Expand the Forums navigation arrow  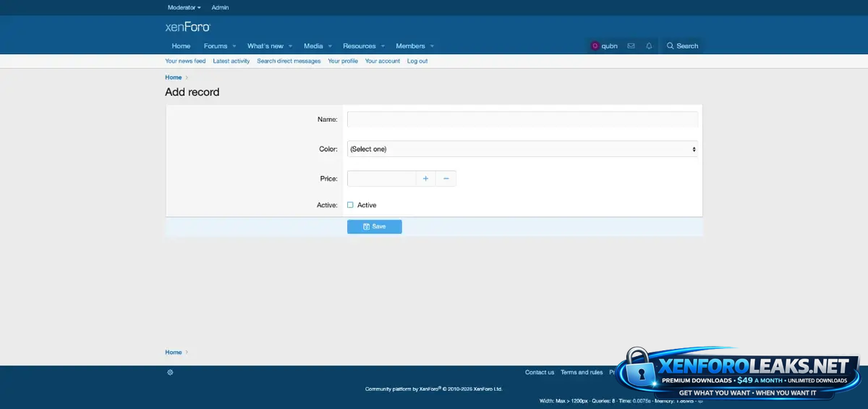[234, 46]
